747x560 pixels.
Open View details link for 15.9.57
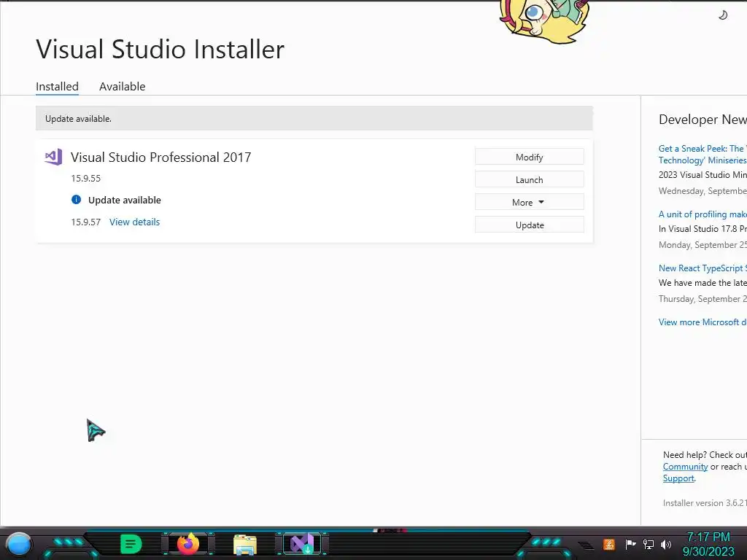134,222
